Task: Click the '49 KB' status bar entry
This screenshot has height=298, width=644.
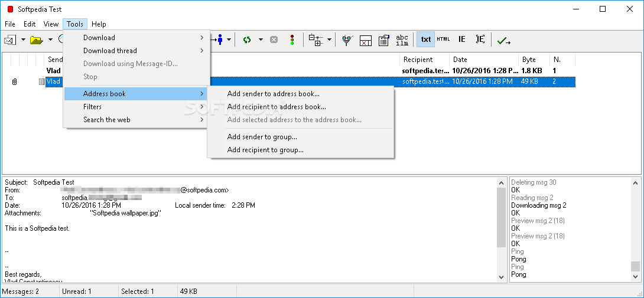Action: (188, 292)
